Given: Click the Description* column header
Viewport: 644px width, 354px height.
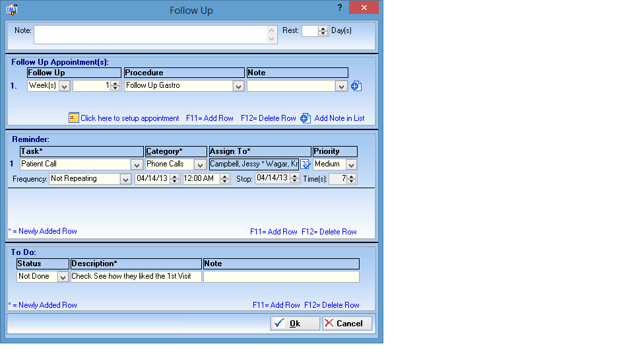Looking at the screenshot, I should tap(136, 264).
